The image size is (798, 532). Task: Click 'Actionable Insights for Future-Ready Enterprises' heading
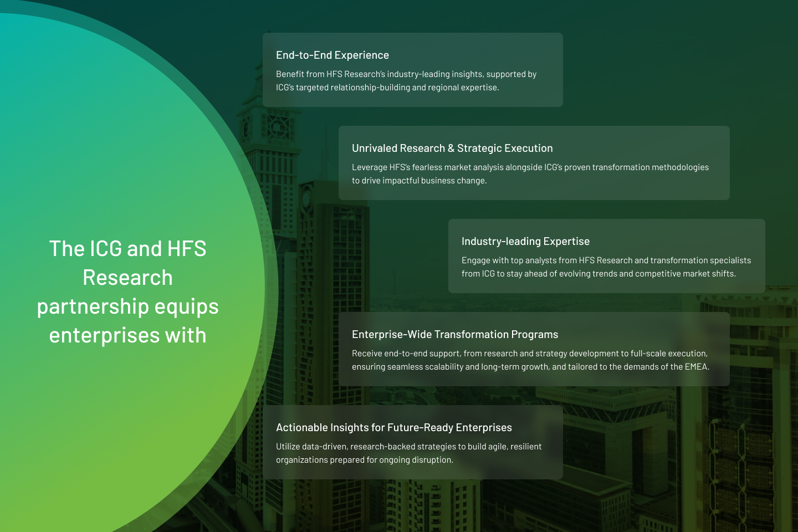pyautogui.click(x=394, y=427)
